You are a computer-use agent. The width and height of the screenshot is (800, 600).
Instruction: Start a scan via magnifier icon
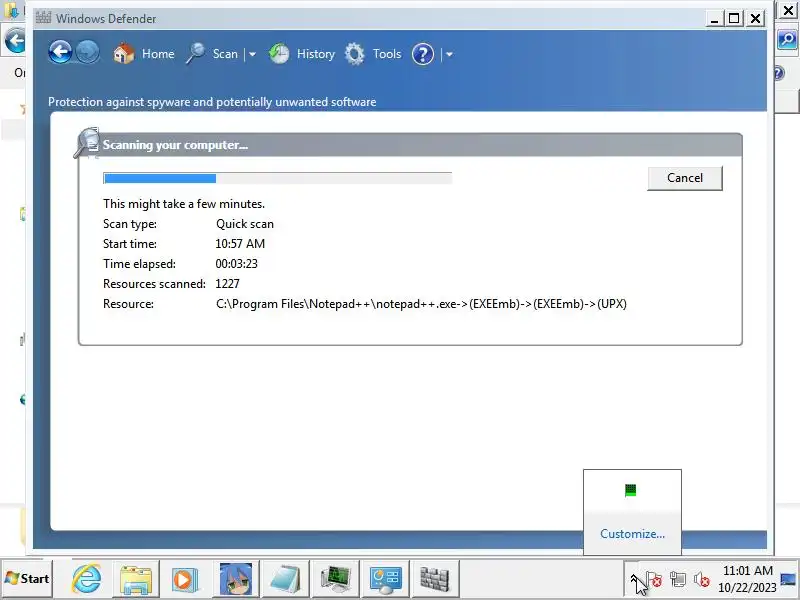195,53
